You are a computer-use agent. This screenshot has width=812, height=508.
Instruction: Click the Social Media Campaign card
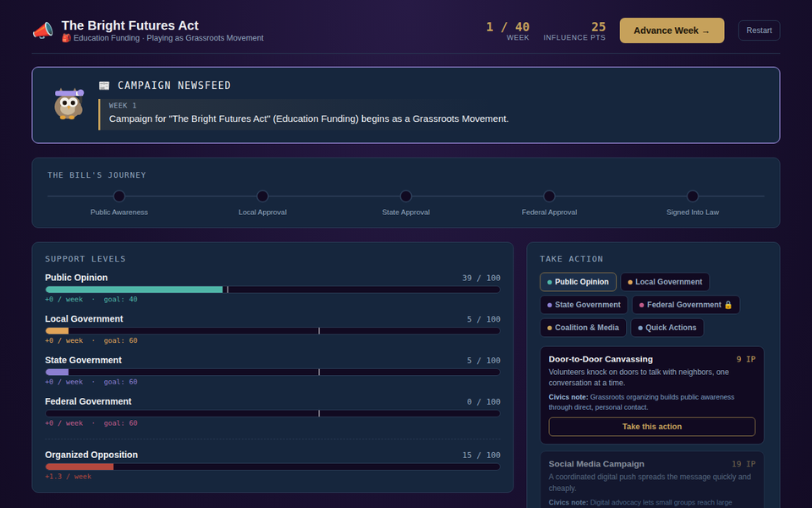651,480
